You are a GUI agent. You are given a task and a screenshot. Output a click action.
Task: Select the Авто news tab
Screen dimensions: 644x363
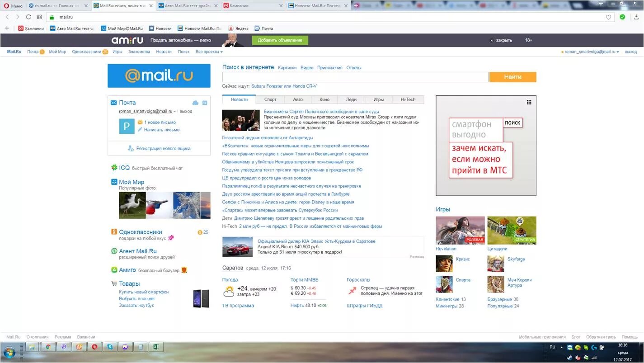[298, 99]
